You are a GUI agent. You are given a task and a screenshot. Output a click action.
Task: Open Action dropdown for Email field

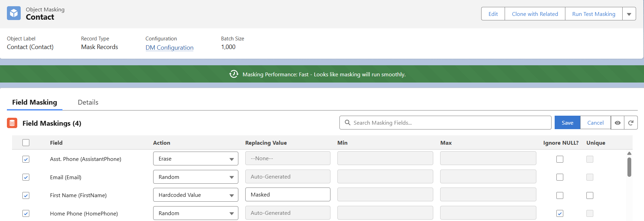pos(196,177)
